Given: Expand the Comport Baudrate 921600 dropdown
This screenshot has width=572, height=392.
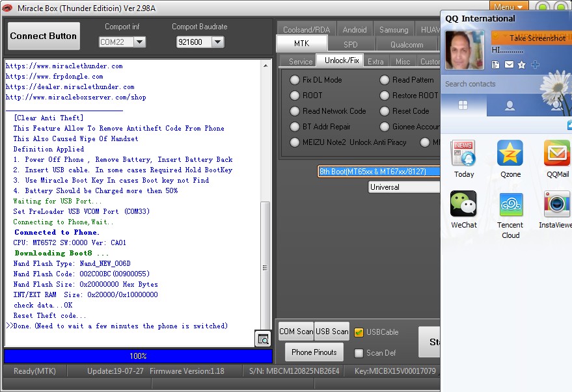Looking at the screenshot, I should click(x=218, y=42).
